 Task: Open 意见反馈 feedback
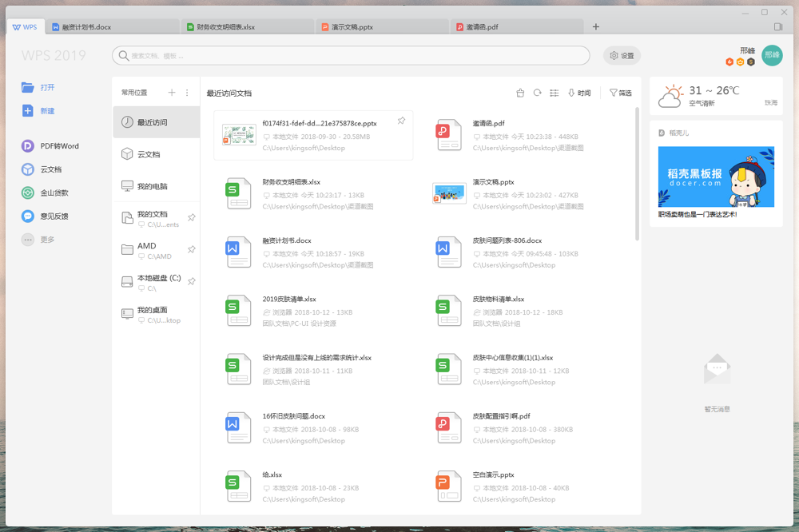coord(45,216)
